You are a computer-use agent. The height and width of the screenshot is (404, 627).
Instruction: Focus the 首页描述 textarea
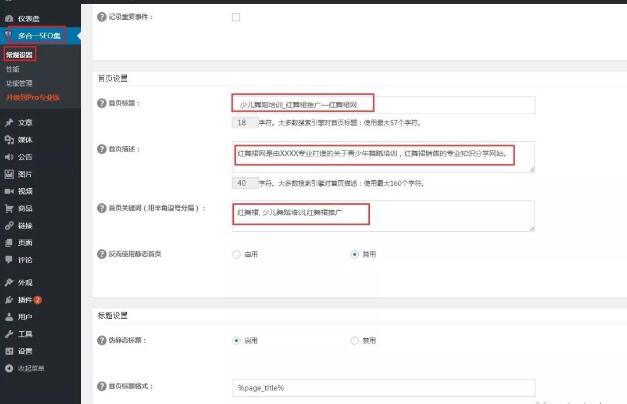383,157
